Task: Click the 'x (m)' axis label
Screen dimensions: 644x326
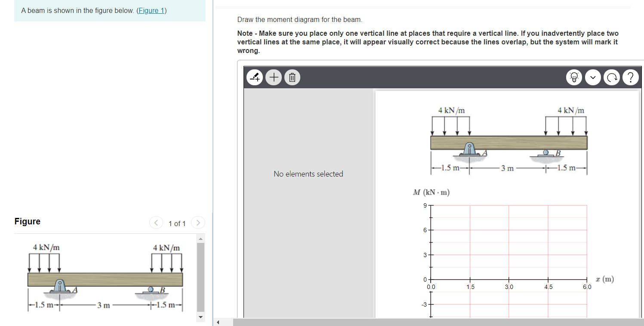Action: point(605,279)
